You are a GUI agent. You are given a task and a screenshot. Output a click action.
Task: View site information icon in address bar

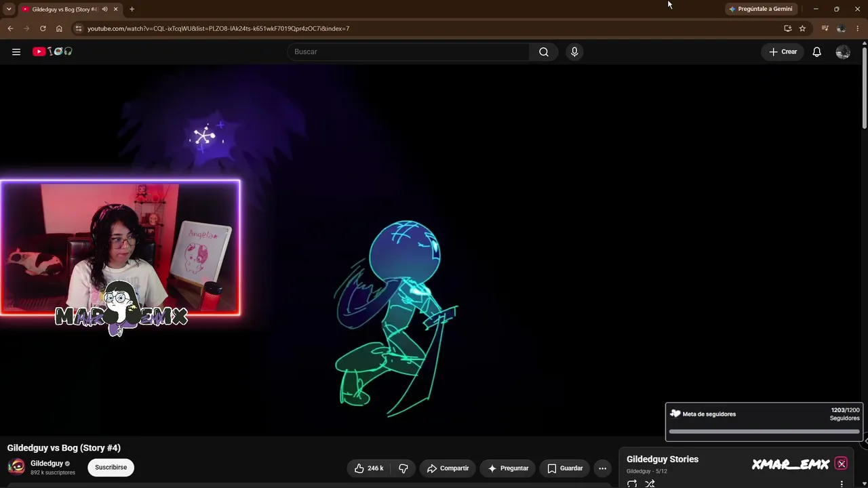79,28
